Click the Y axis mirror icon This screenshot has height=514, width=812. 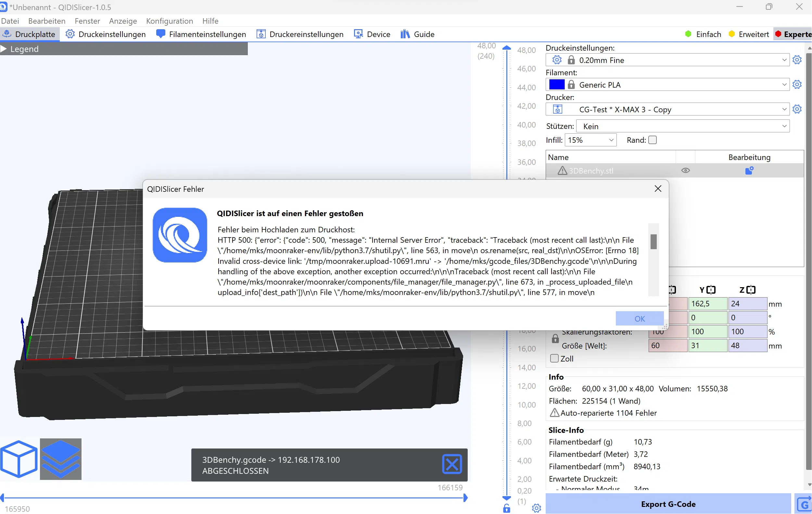click(x=711, y=290)
